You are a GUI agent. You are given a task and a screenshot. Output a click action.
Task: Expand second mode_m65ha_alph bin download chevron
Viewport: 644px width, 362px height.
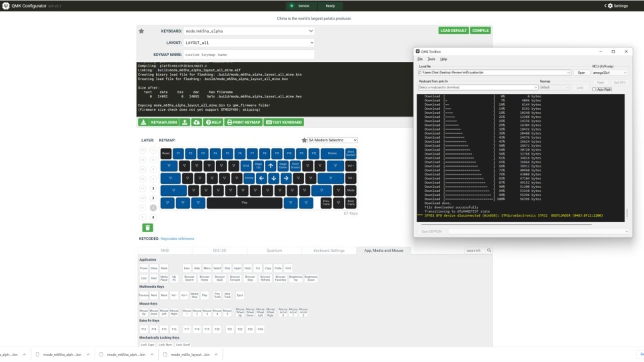(152, 354)
